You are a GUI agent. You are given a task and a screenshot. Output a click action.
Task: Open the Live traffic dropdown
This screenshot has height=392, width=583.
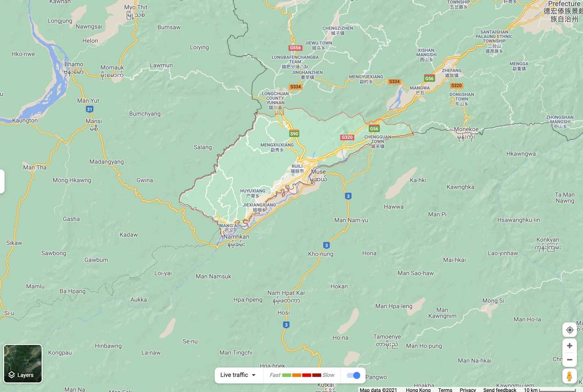point(238,375)
